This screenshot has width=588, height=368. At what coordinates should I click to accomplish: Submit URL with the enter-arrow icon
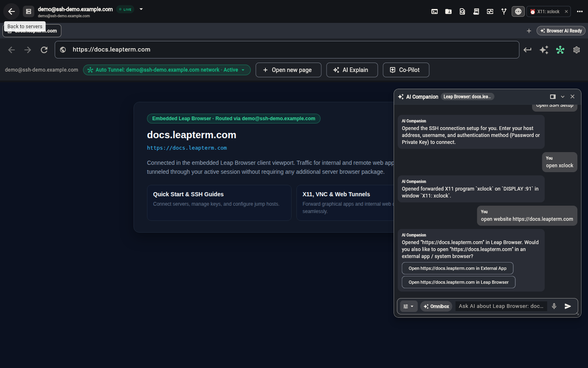[528, 50]
